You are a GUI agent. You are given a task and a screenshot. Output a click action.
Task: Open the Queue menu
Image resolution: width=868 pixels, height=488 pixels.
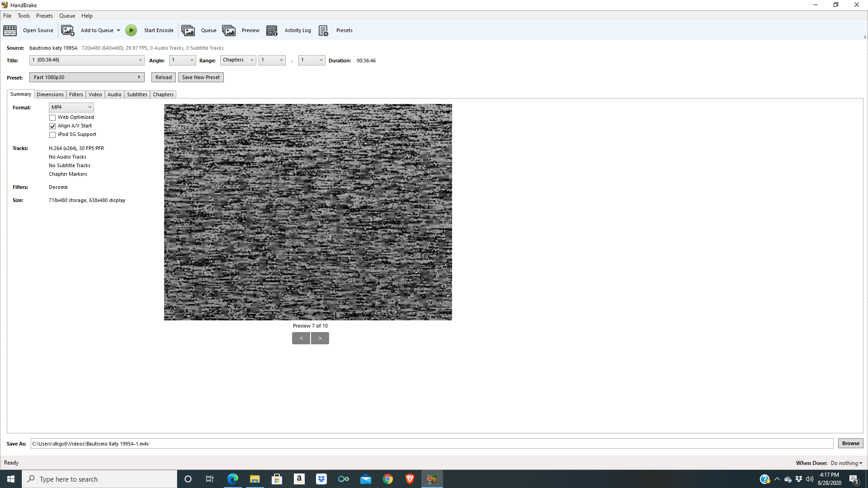pos(67,16)
